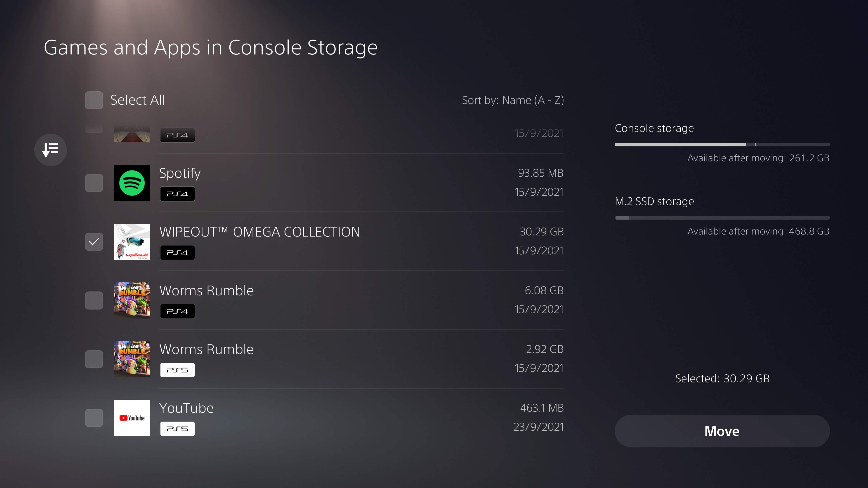Select the YouTube checkbox

[x=94, y=418]
